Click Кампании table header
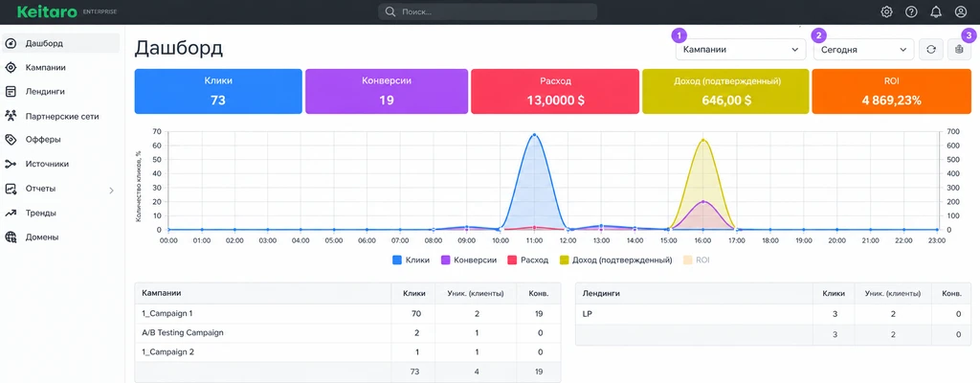Image resolution: width=980 pixels, height=383 pixels. 161,293
